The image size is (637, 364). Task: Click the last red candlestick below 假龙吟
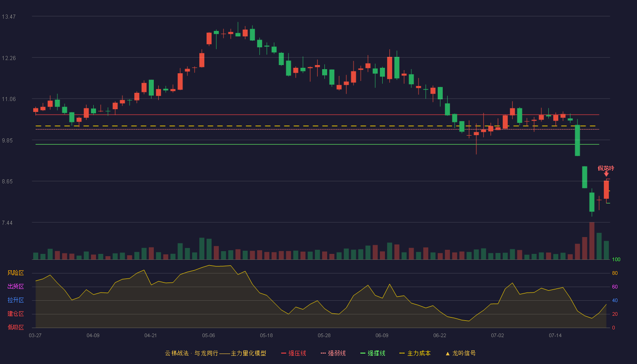606,190
